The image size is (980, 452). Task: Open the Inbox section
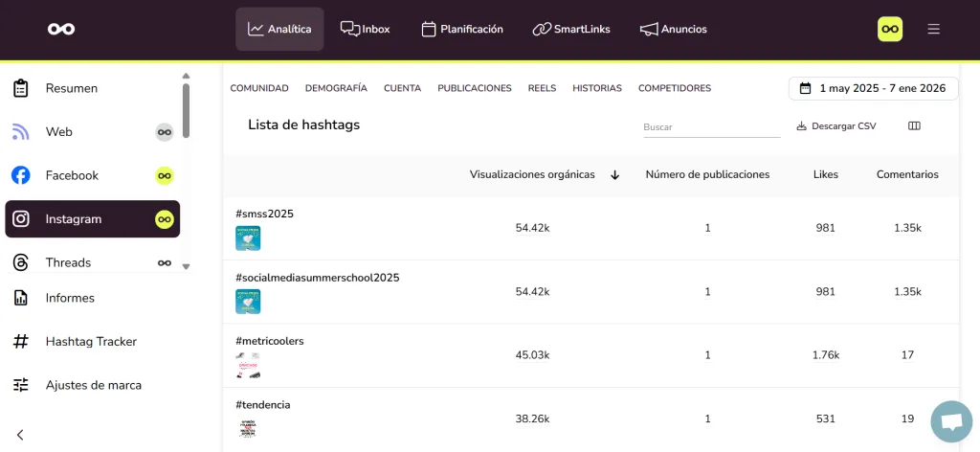click(365, 29)
